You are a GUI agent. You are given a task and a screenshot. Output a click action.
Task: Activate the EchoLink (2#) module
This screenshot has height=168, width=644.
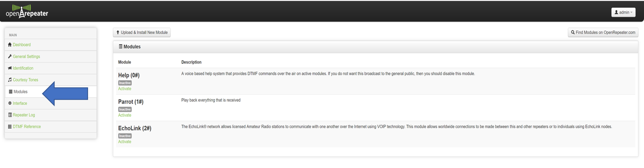(124, 142)
